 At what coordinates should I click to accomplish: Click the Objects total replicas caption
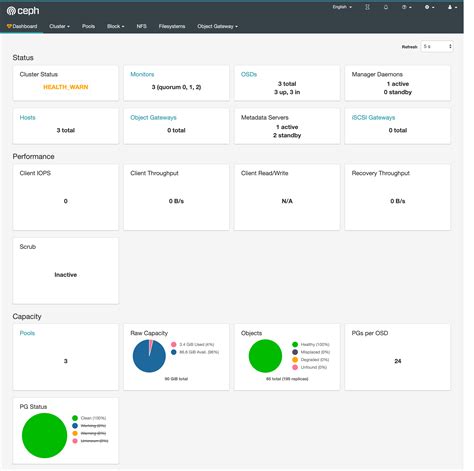pos(287,379)
